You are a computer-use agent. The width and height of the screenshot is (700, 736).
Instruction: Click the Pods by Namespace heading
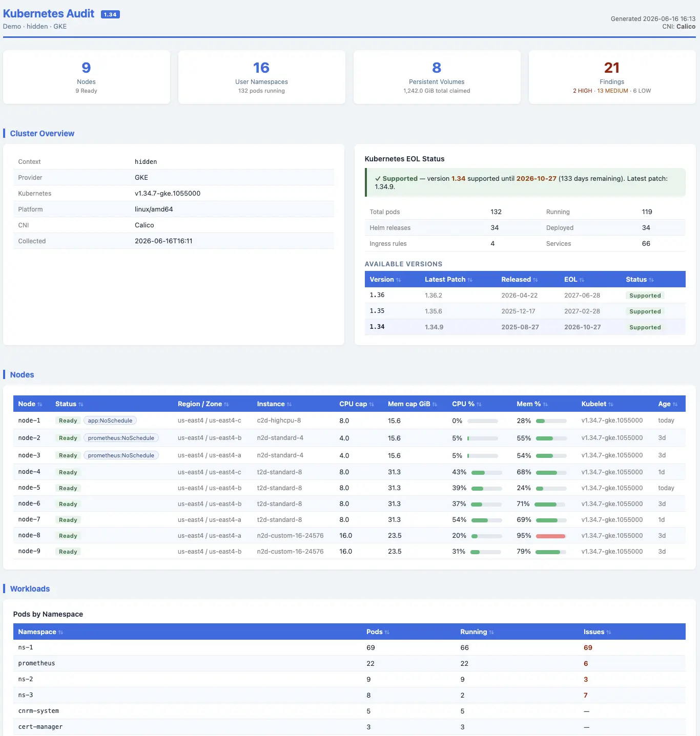(x=48, y=615)
